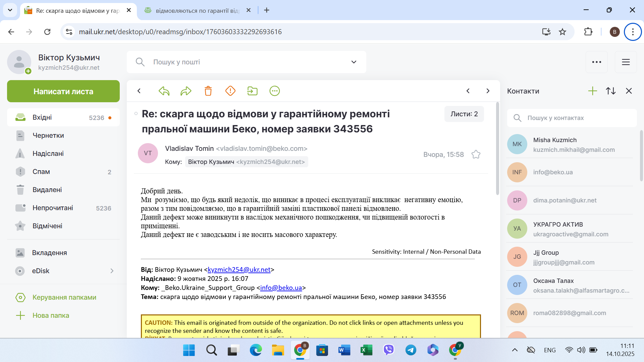Delete message with trash icon
644x362 pixels.
208,91
